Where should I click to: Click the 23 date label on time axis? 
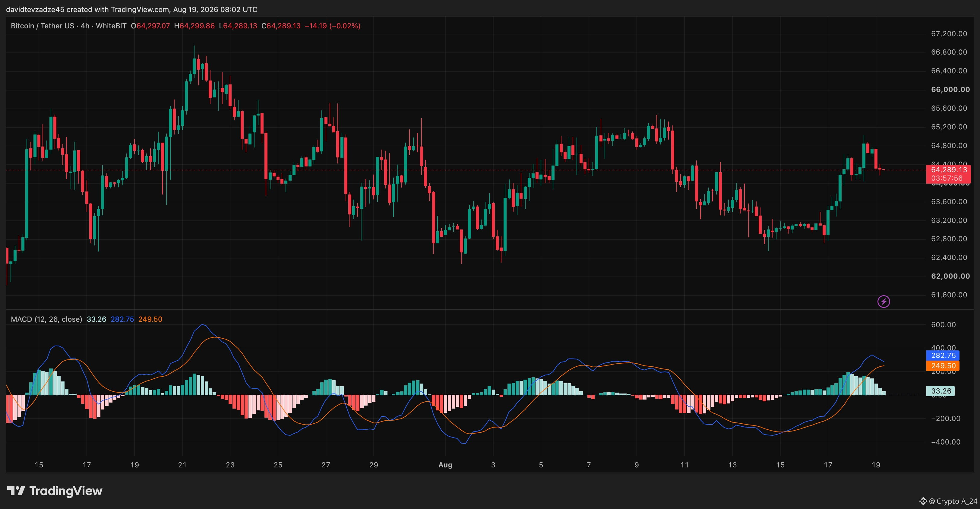[230, 465]
